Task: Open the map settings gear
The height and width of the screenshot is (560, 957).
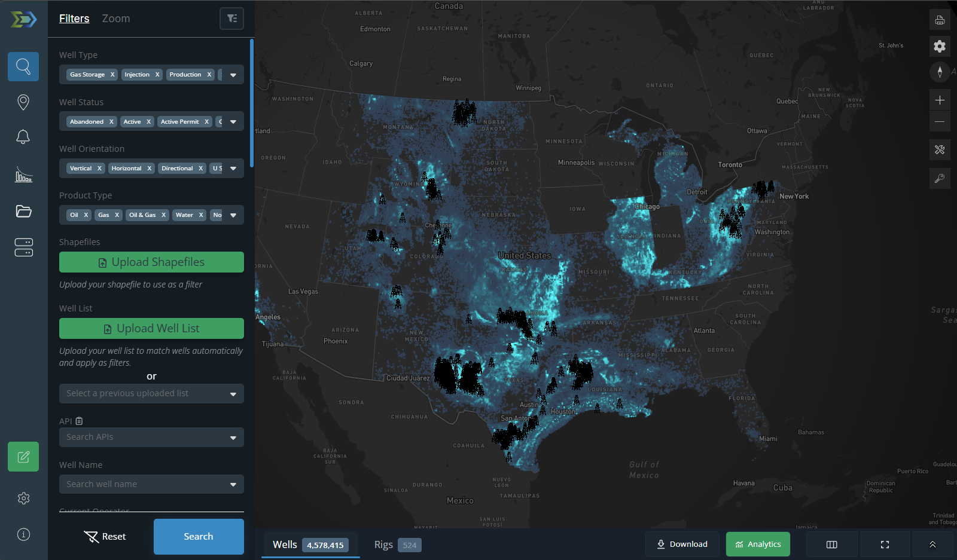Action: [940, 46]
